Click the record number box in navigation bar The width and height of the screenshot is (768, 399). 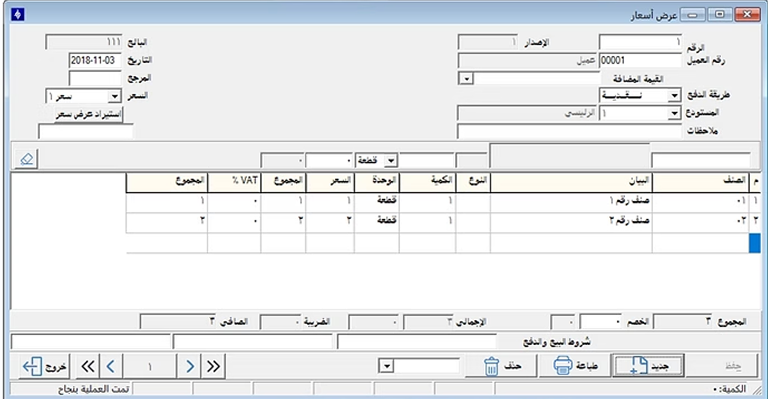149,366
